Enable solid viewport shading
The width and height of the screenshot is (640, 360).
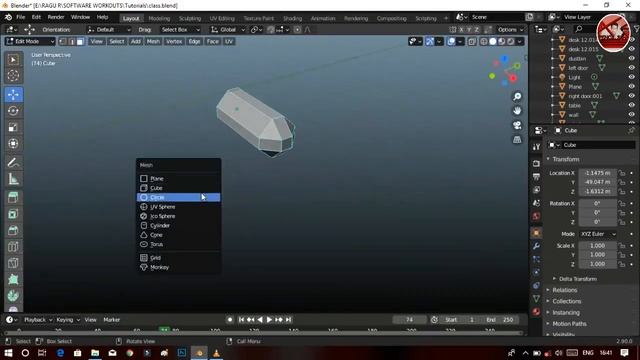(493, 42)
